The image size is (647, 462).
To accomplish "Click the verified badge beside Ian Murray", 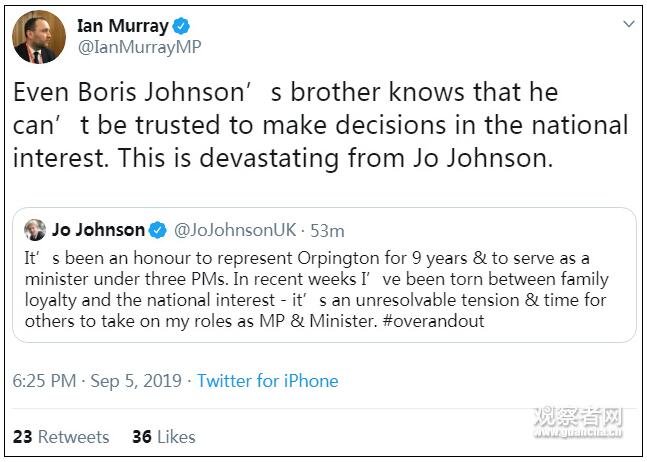I will [181, 27].
